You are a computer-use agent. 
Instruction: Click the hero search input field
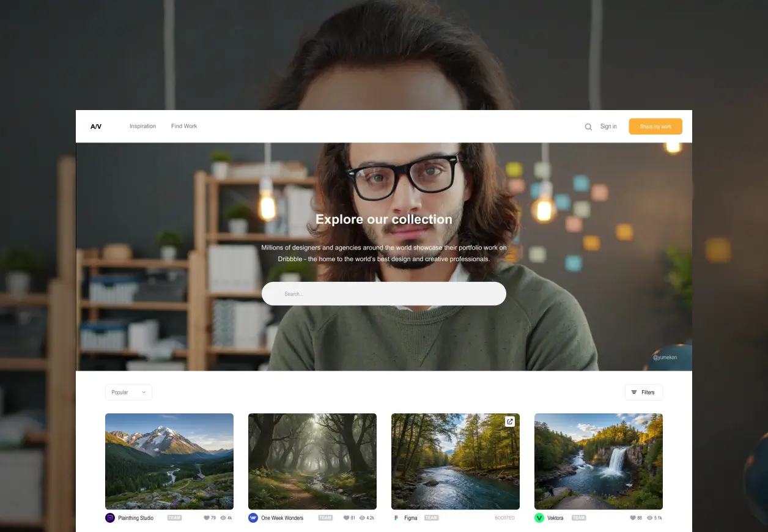[x=383, y=294]
